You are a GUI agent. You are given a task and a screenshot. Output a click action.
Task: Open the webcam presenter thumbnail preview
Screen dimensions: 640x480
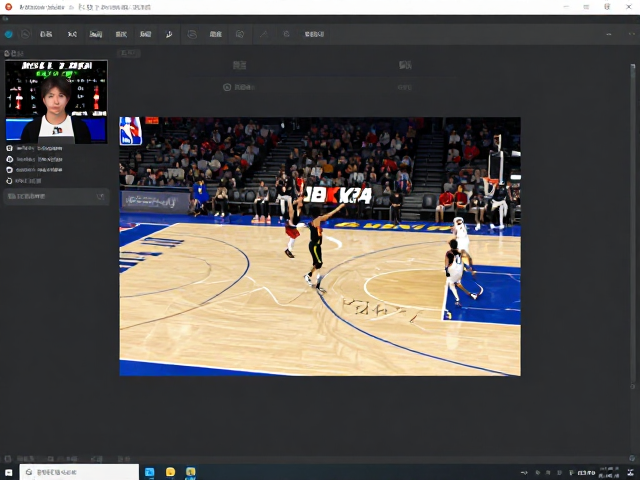click(x=56, y=102)
